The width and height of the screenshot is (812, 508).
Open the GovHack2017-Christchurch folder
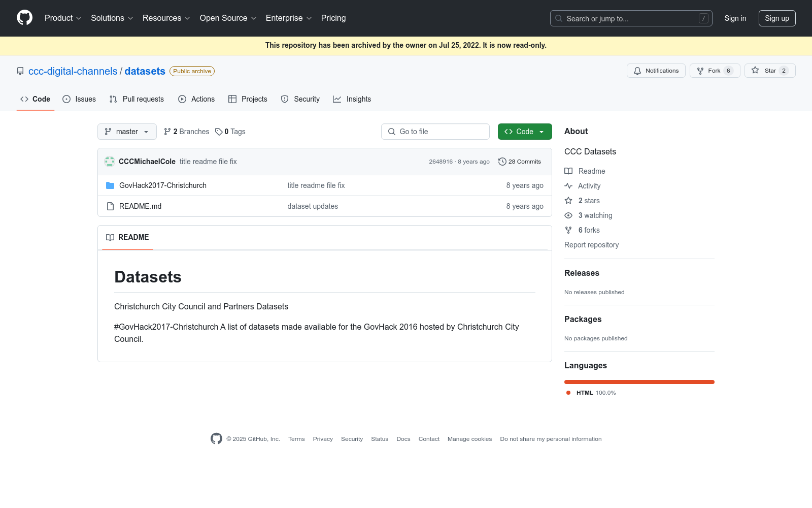point(163,185)
